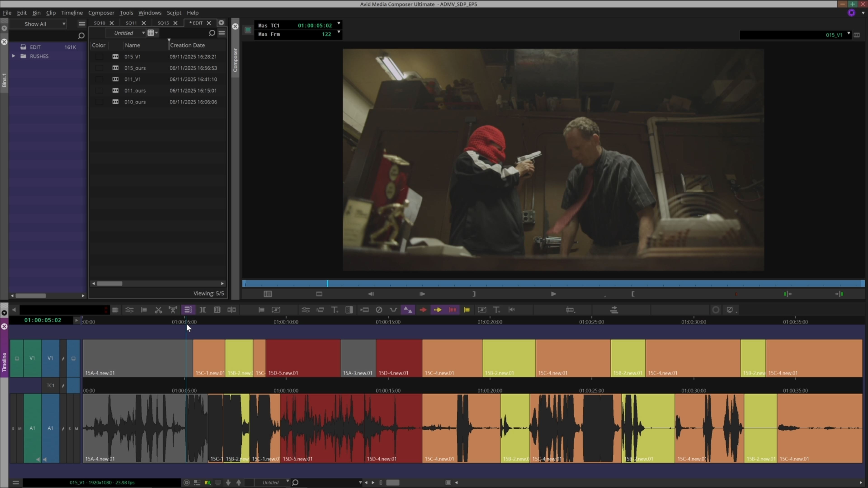Select the 015_ours sequence
The image size is (868, 488).
click(135, 68)
